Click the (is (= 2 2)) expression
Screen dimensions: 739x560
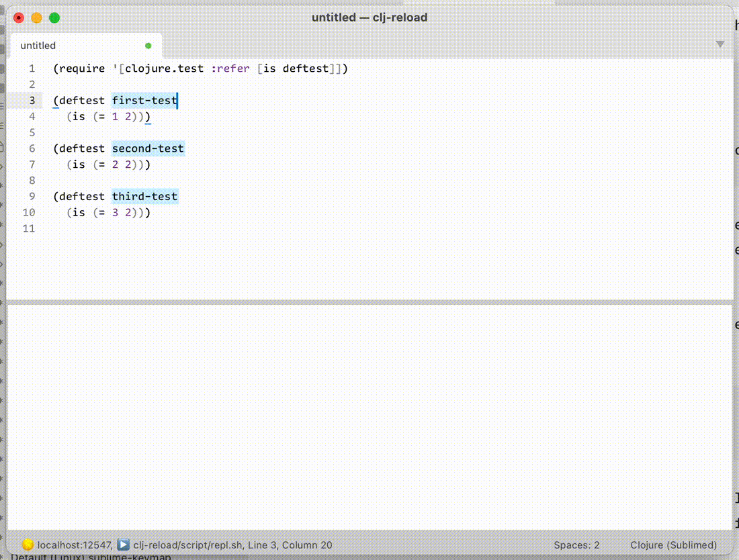point(105,165)
